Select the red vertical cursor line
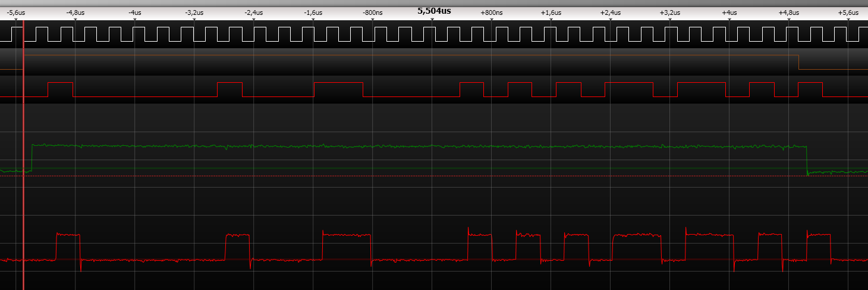This screenshot has width=868, height=290. click(23, 155)
